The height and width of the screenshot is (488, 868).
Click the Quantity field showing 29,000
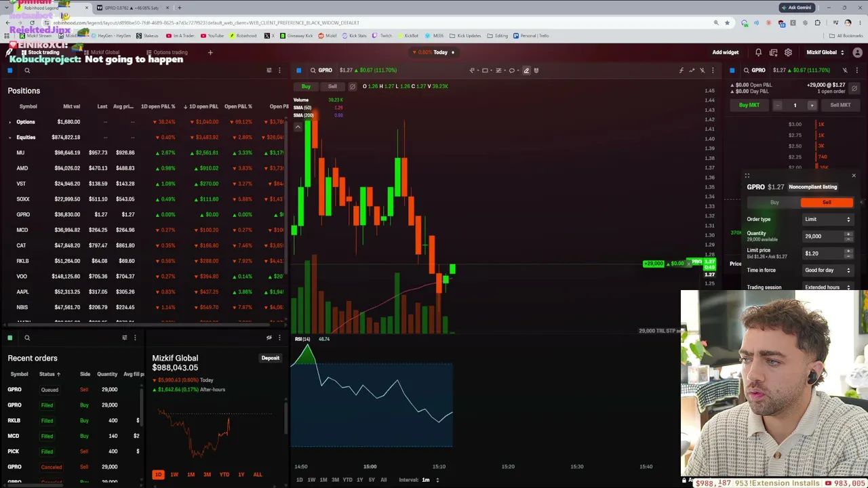[827, 237]
